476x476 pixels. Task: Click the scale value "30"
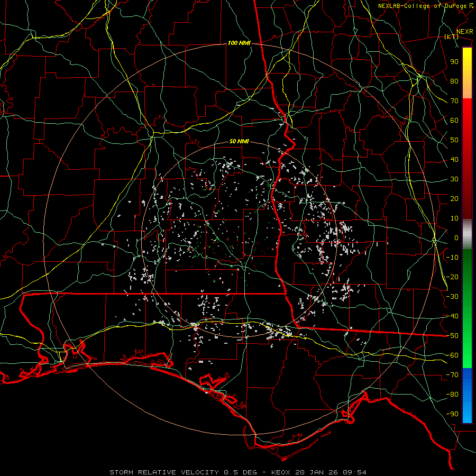[454, 179]
